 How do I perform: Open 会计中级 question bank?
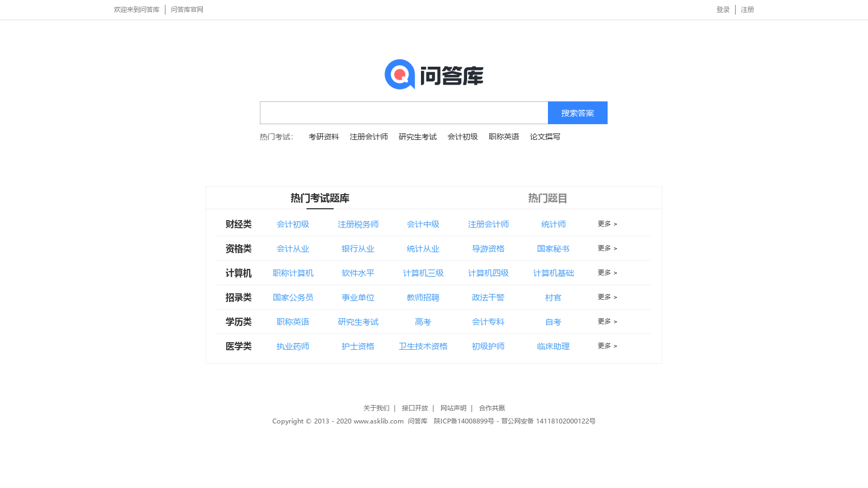[423, 224]
